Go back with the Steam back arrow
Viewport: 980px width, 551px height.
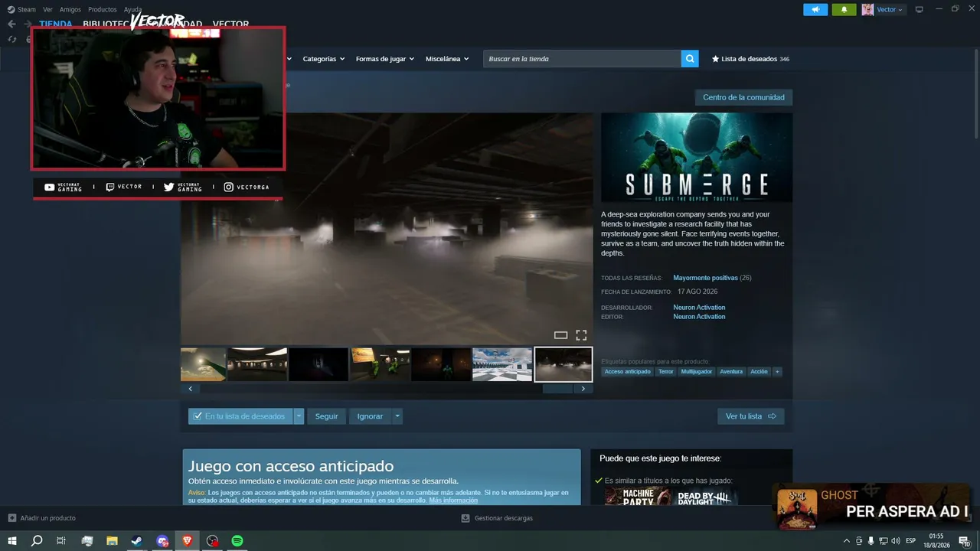click(x=11, y=24)
